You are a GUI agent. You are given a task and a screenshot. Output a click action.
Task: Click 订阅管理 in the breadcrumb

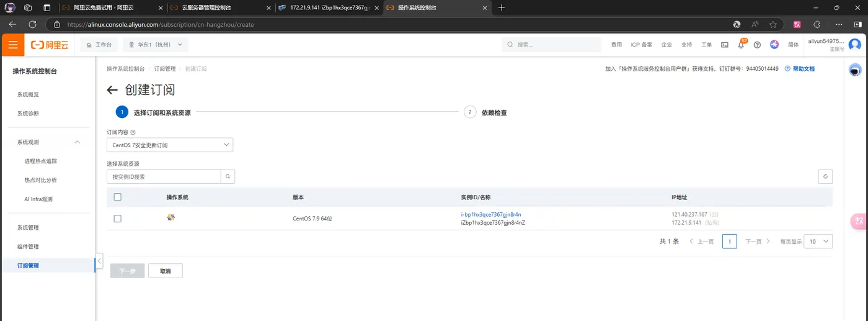[x=165, y=68]
